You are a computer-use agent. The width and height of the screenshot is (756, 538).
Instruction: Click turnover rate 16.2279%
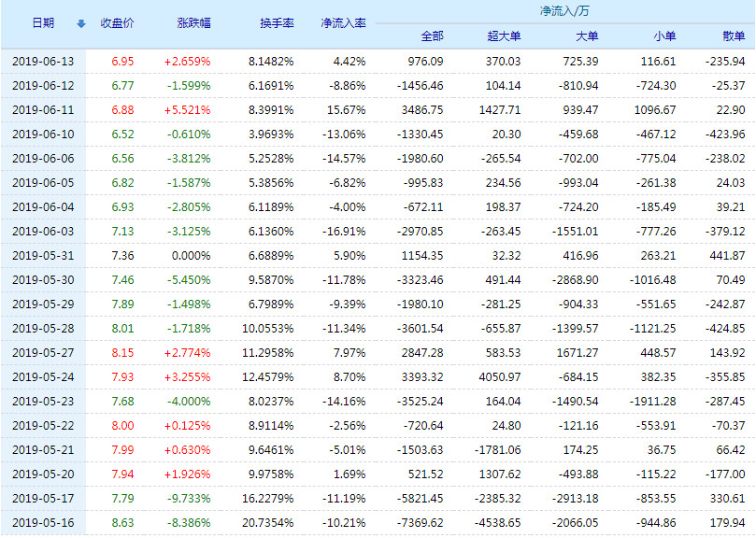pos(267,498)
